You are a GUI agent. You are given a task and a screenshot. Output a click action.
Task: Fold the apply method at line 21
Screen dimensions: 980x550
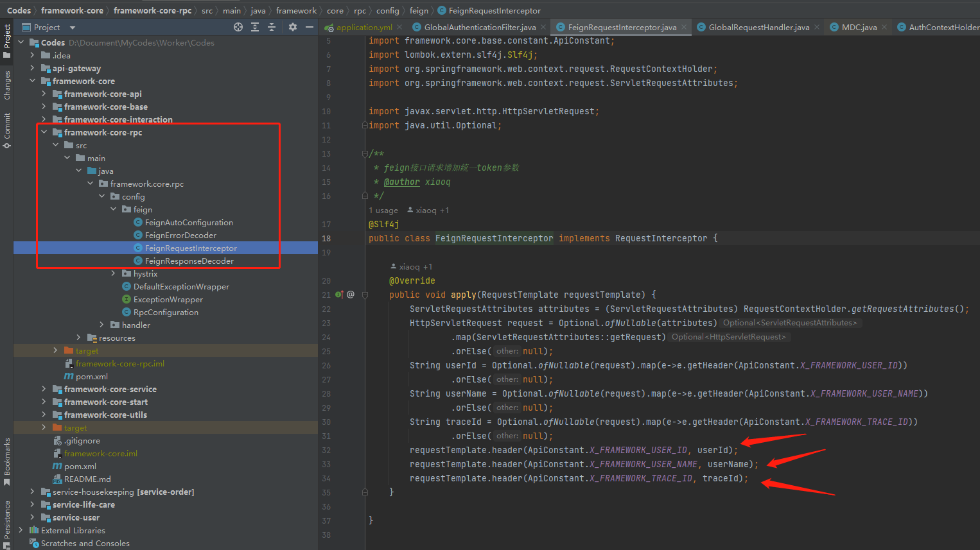click(x=365, y=295)
